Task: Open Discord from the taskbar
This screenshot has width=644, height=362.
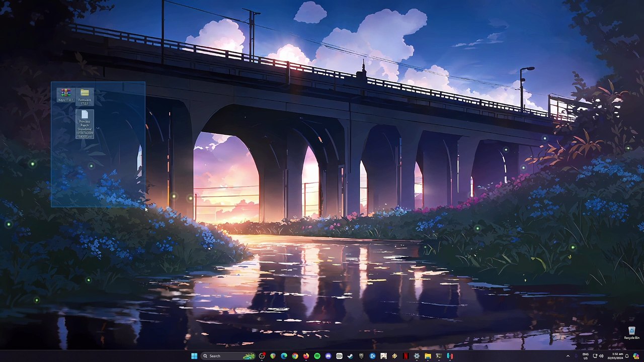Action: 328,356
